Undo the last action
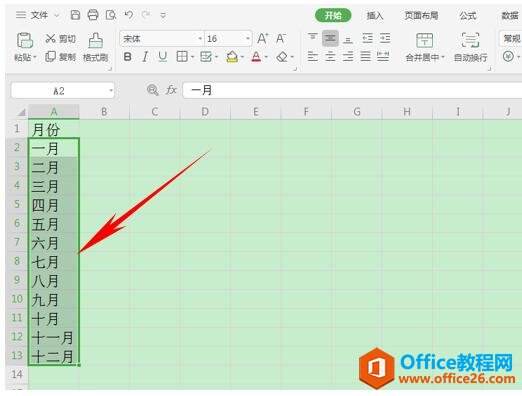The height and width of the screenshot is (396, 522). tap(129, 15)
